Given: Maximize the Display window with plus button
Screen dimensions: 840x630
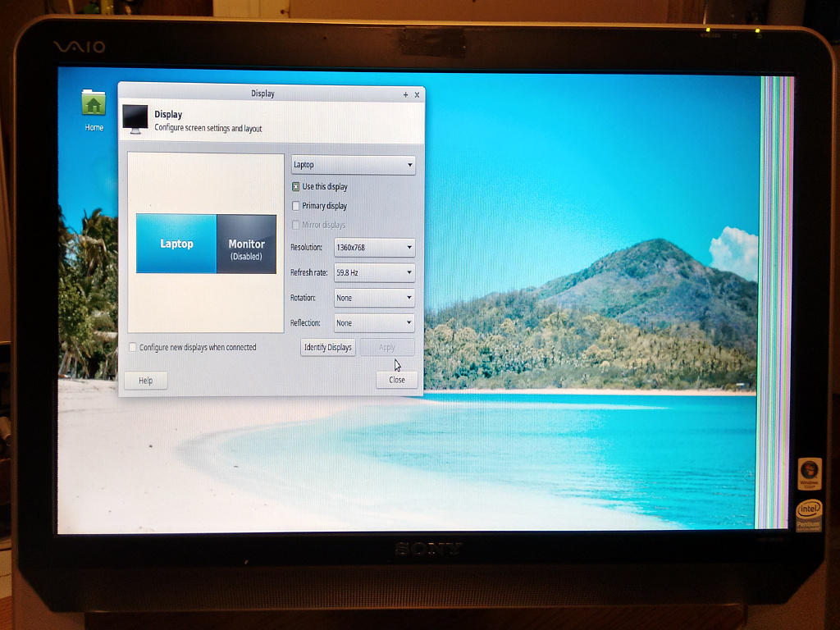Looking at the screenshot, I should [405, 95].
